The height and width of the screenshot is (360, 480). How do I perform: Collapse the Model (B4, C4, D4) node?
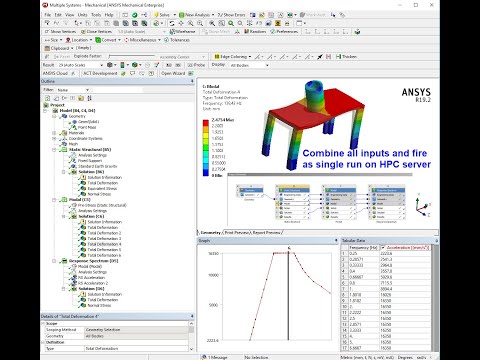pyautogui.click(x=45, y=110)
